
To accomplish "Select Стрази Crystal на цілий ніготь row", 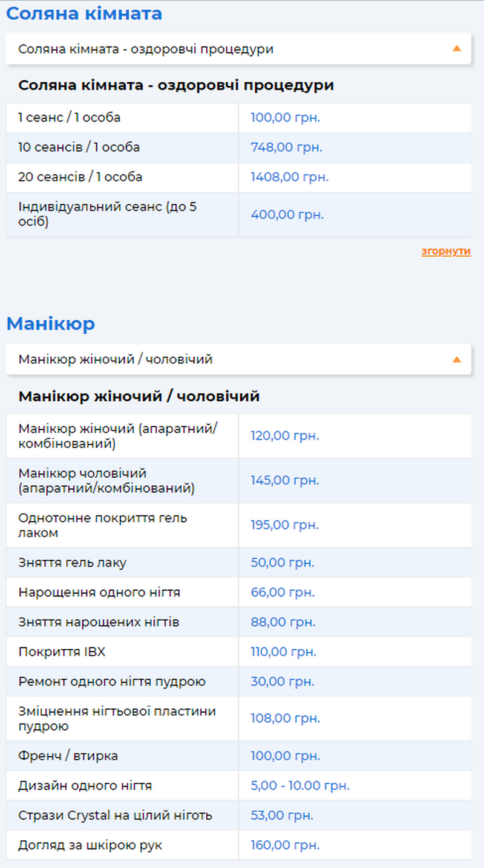I will tap(115, 815).
